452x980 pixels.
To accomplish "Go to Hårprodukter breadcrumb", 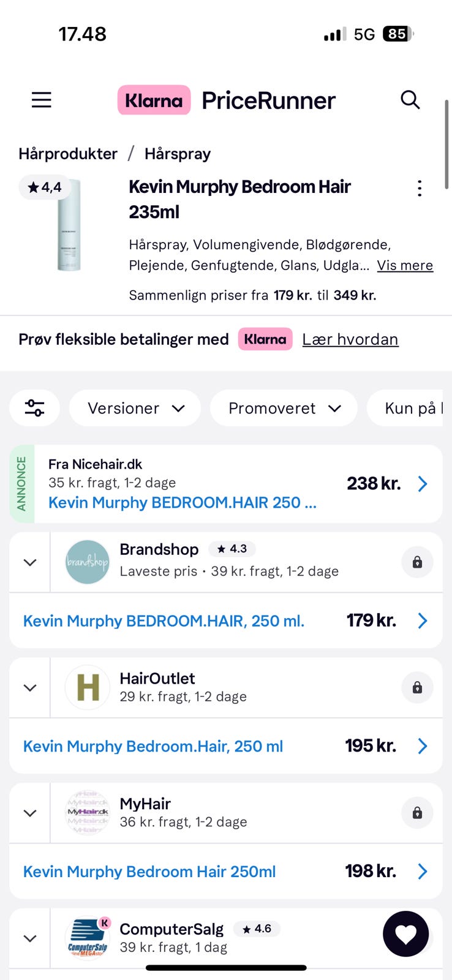I will (x=68, y=154).
